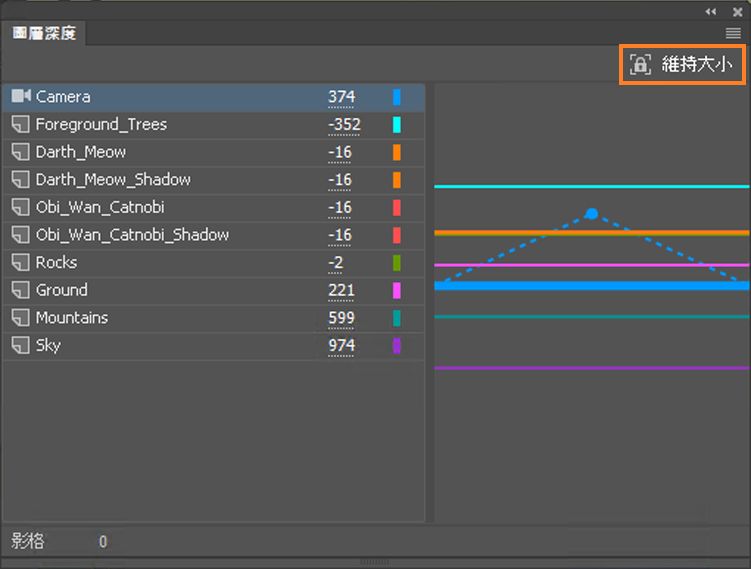Viewport: 751px width, 569px height.
Task: Switch to the 圖層深度 tab
Action: click(44, 33)
